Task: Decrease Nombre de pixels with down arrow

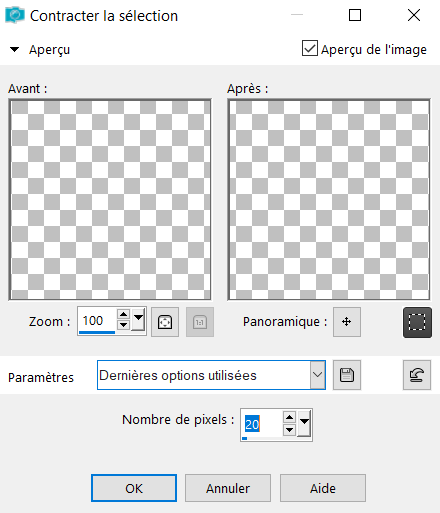Action: pyautogui.click(x=289, y=430)
